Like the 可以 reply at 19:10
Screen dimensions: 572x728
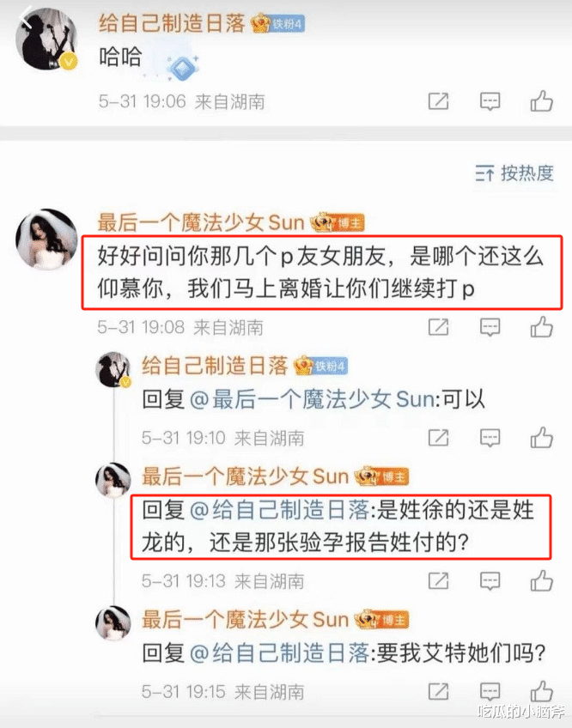point(541,438)
